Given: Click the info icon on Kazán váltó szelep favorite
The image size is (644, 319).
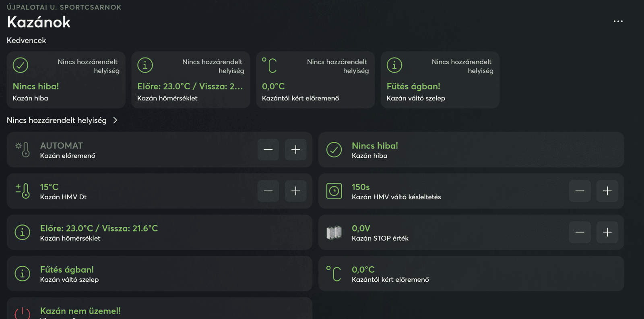Looking at the screenshot, I should (394, 65).
